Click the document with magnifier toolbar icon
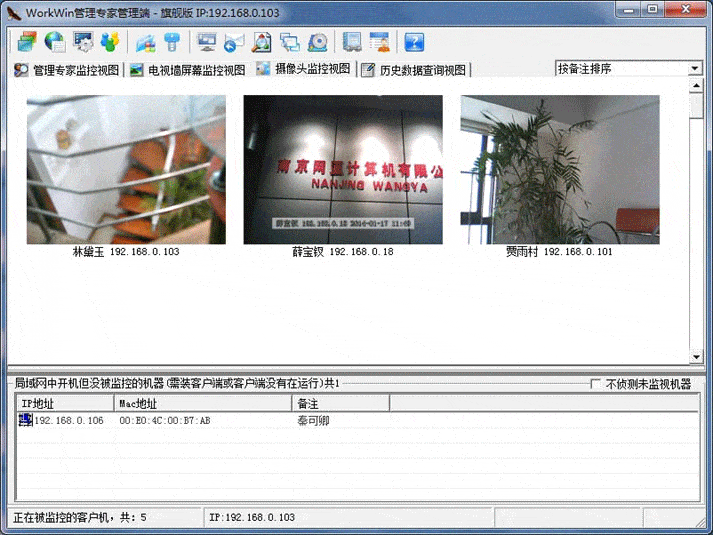Screen dimensions: 713x535 point(262,42)
